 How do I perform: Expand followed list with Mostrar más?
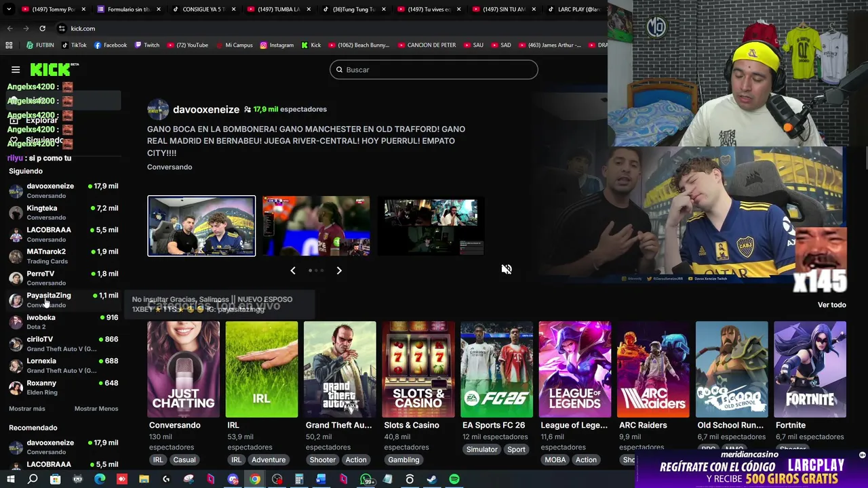click(27, 409)
